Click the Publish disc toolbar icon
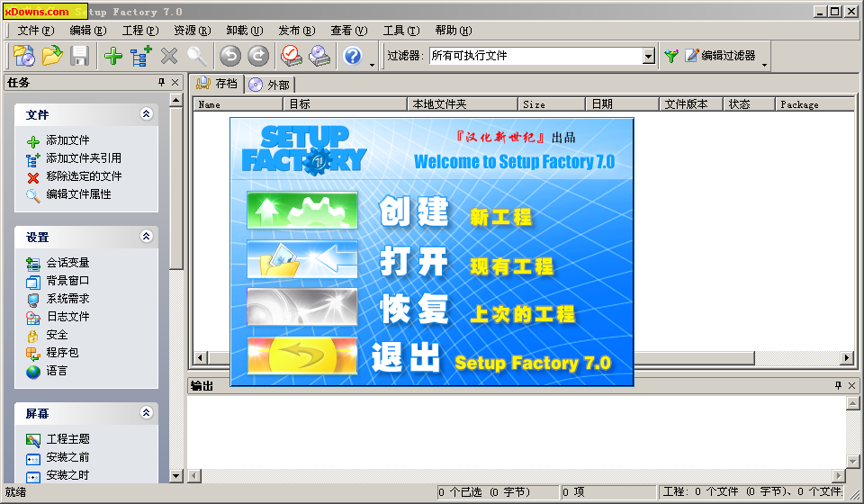The height and width of the screenshot is (504, 864). (319, 56)
